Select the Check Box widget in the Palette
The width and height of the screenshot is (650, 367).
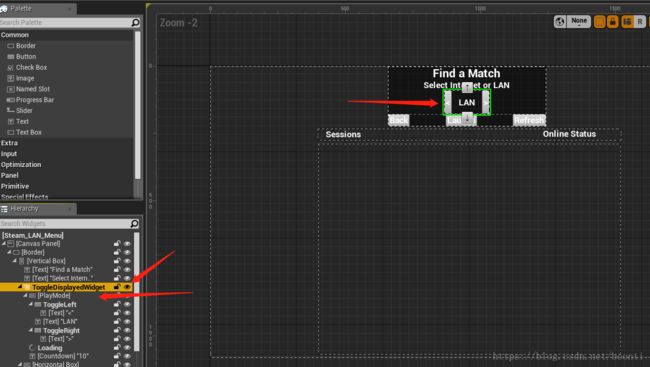coord(31,67)
